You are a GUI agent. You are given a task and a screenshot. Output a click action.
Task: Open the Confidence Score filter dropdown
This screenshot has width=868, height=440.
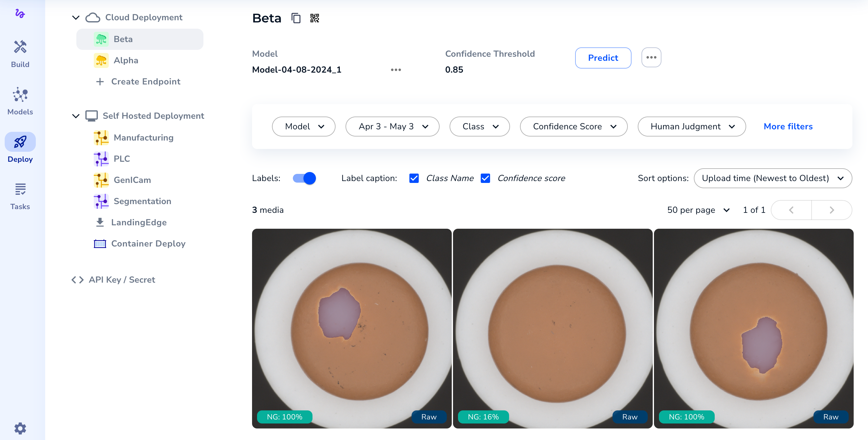(x=574, y=126)
